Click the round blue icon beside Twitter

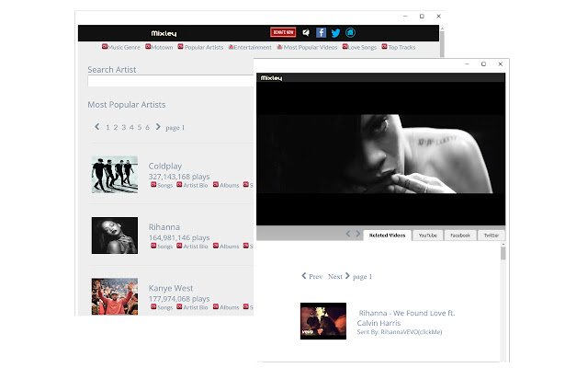350,33
